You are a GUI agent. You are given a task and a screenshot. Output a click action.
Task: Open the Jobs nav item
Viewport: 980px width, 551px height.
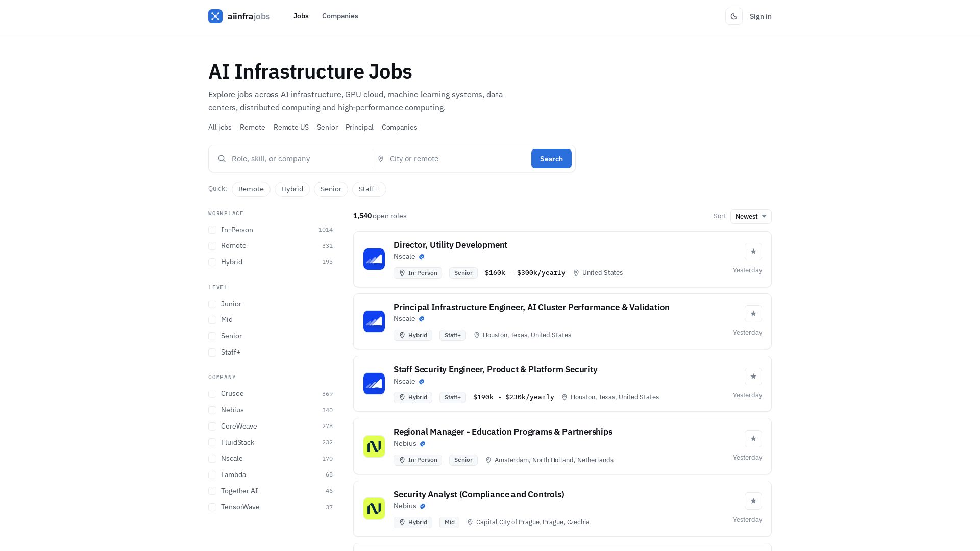pos(301,16)
